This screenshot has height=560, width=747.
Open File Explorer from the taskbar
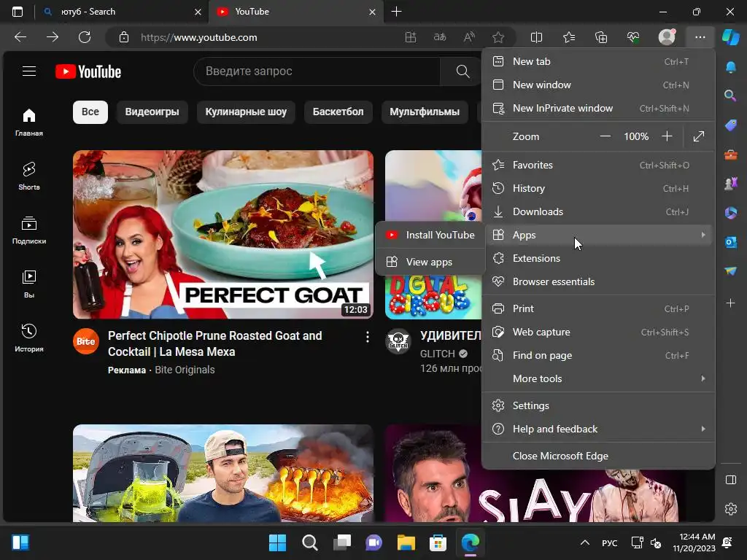click(x=406, y=542)
